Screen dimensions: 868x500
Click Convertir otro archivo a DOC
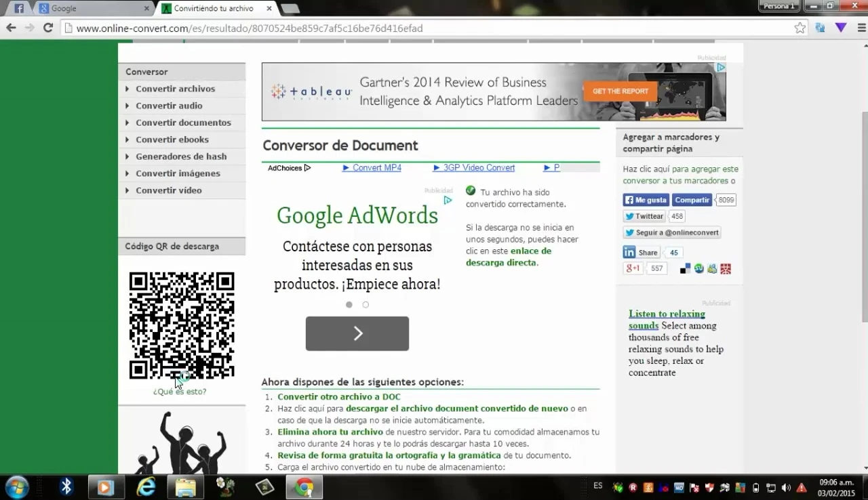[x=339, y=397]
